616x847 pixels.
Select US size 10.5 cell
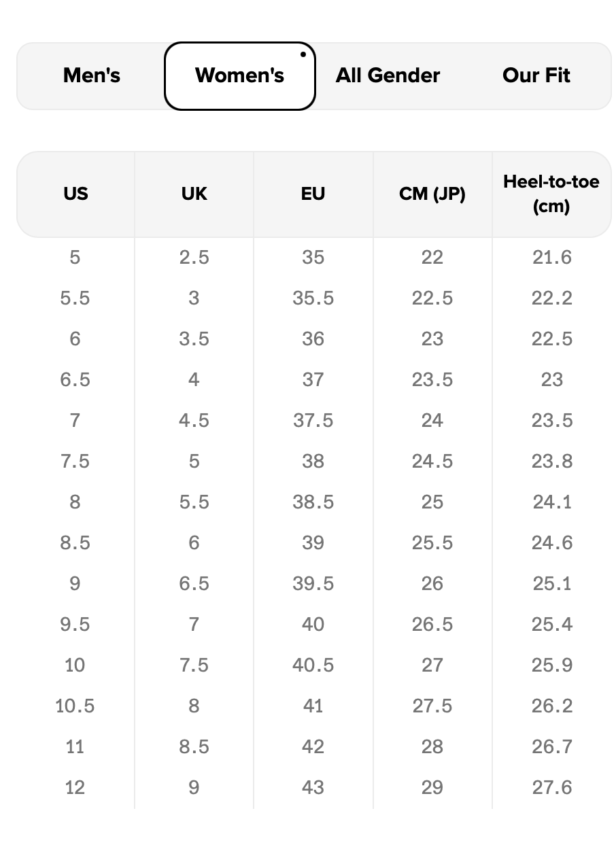point(75,706)
